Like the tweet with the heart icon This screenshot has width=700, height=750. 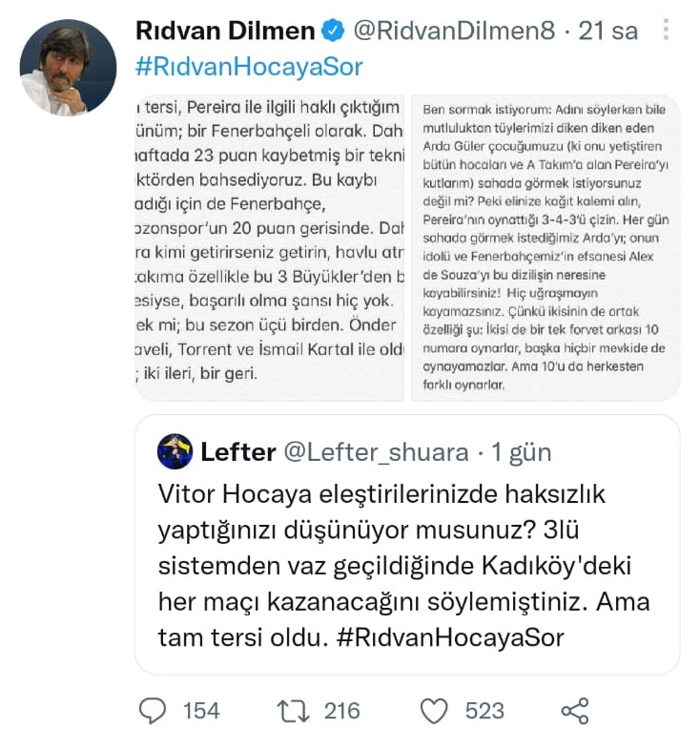tap(434, 711)
